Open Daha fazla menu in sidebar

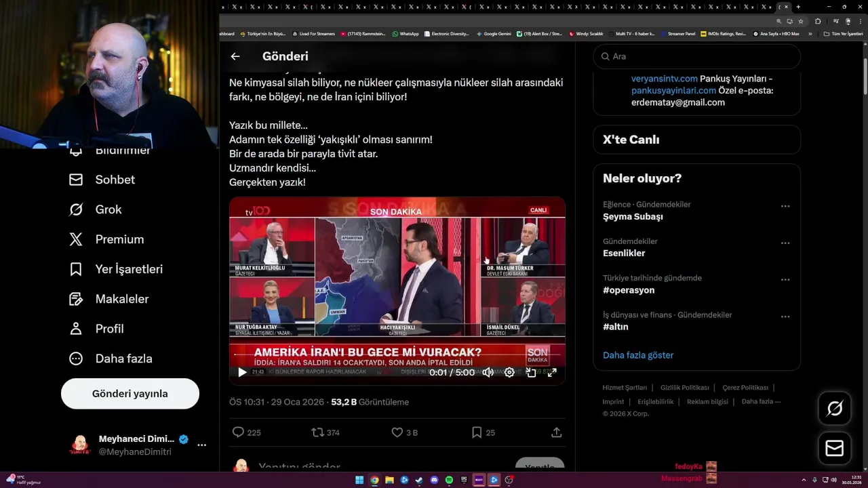click(111, 359)
